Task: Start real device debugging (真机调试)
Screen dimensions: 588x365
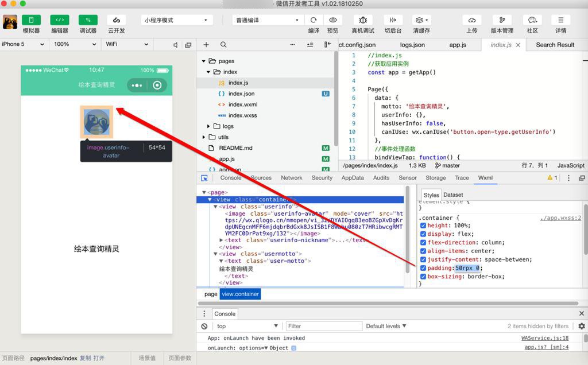Action: point(363,20)
